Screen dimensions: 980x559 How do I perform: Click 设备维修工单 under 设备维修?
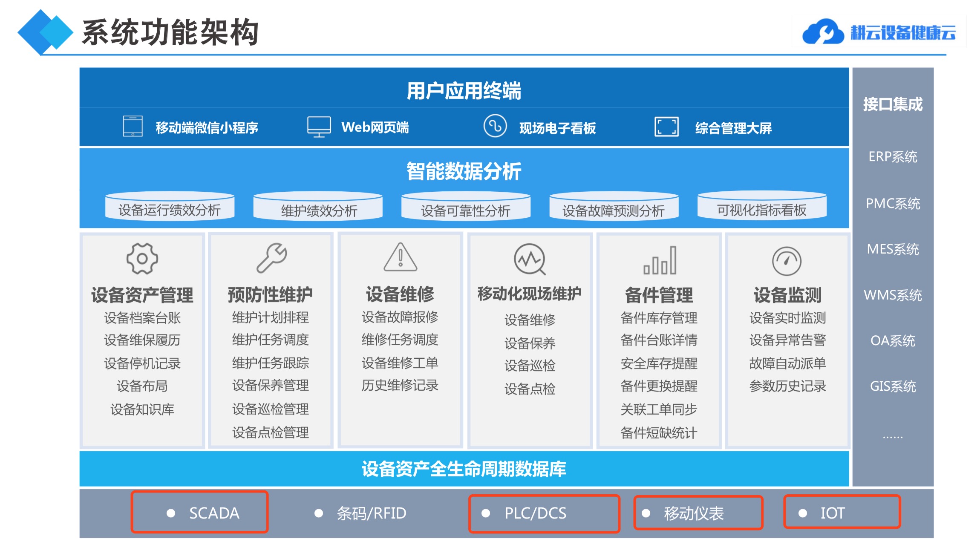(x=400, y=363)
